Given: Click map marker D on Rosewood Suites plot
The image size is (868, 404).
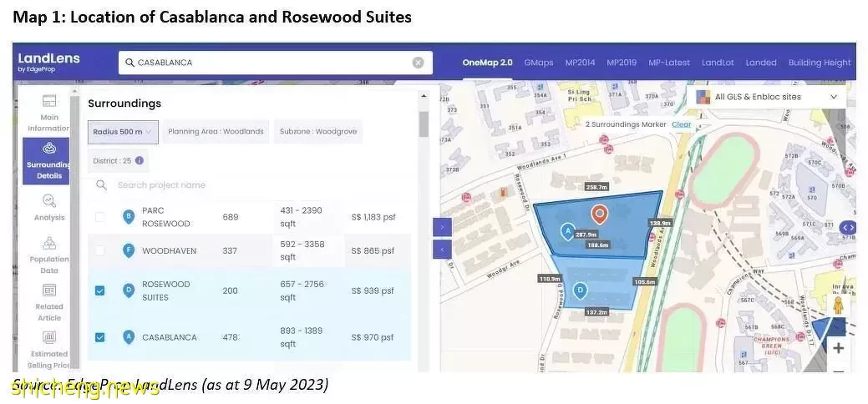Looking at the screenshot, I should (x=580, y=290).
